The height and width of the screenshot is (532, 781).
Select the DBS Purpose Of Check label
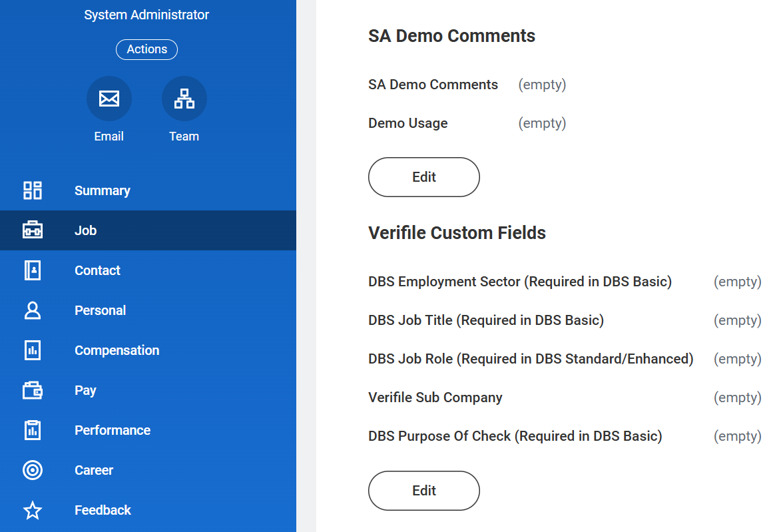[515, 436]
